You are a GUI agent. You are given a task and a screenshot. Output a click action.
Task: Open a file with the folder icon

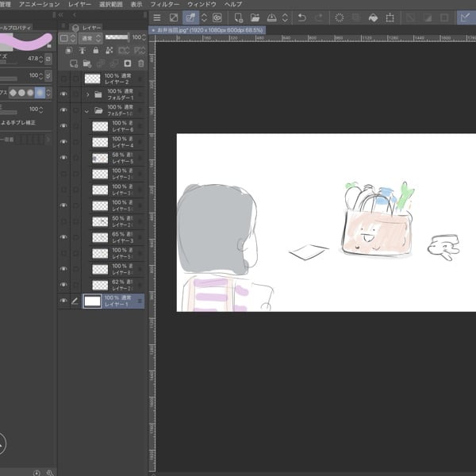coord(255,17)
